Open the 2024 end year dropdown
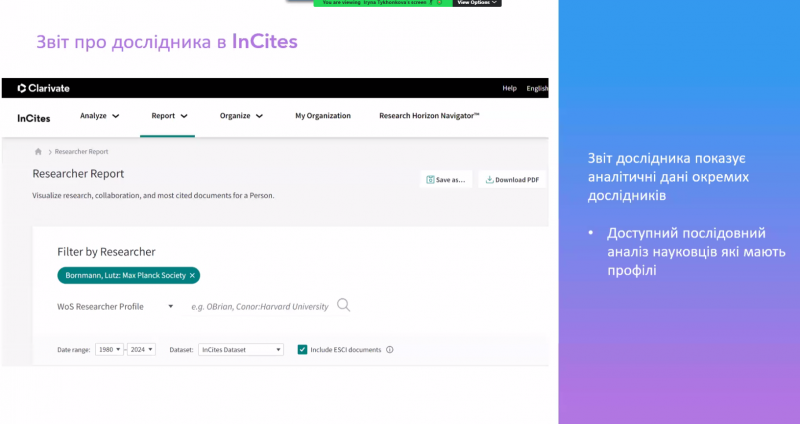Screen dimensions: 800x424 click(141, 350)
